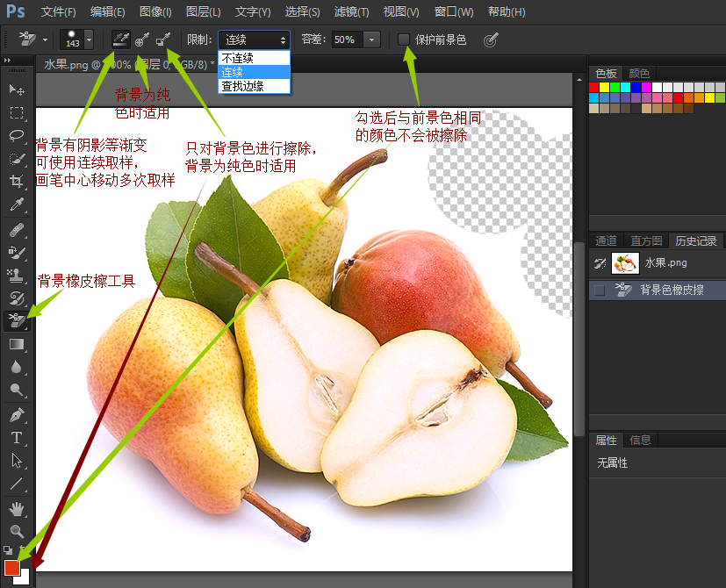Select the 水果.png document tab
Viewport: 726px width, 588px height.
point(127,64)
